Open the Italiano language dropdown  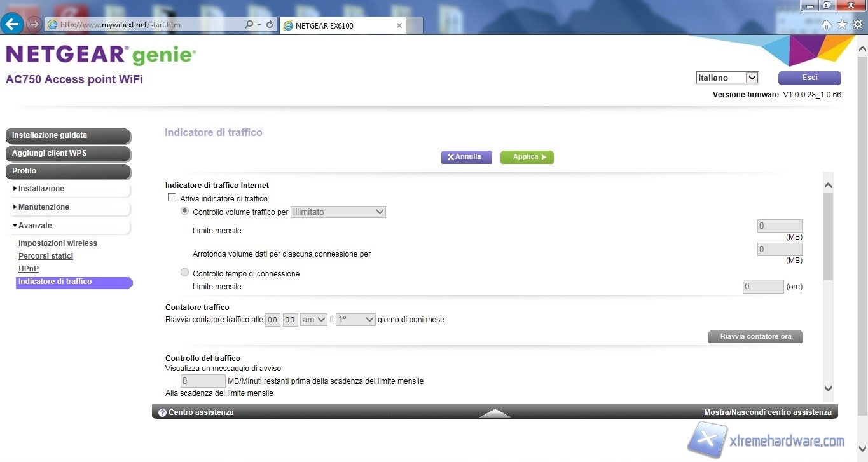tap(727, 78)
